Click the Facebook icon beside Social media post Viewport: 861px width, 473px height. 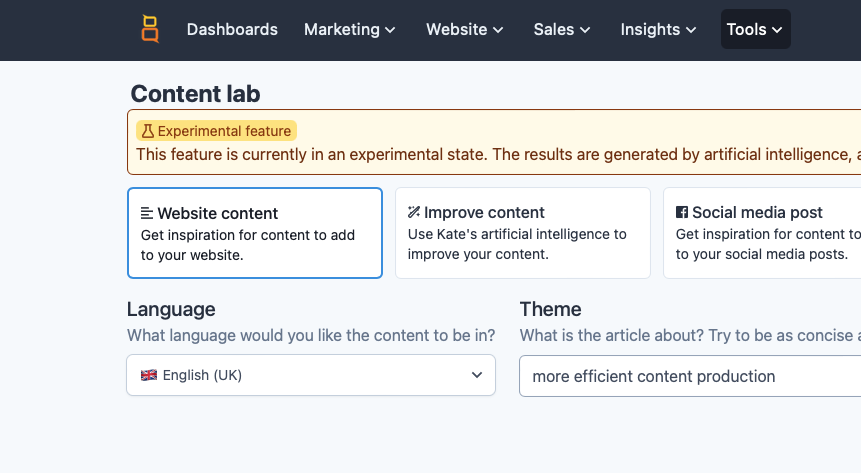[682, 212]
